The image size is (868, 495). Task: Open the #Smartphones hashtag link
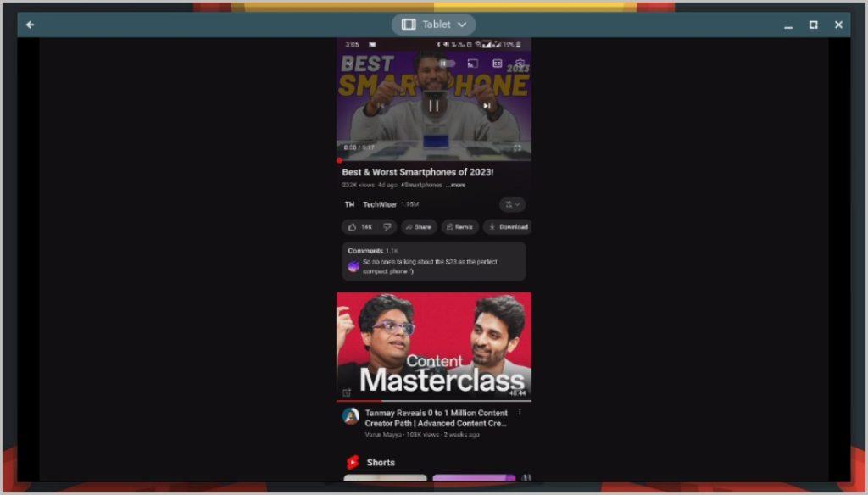(x=422, y=186)
